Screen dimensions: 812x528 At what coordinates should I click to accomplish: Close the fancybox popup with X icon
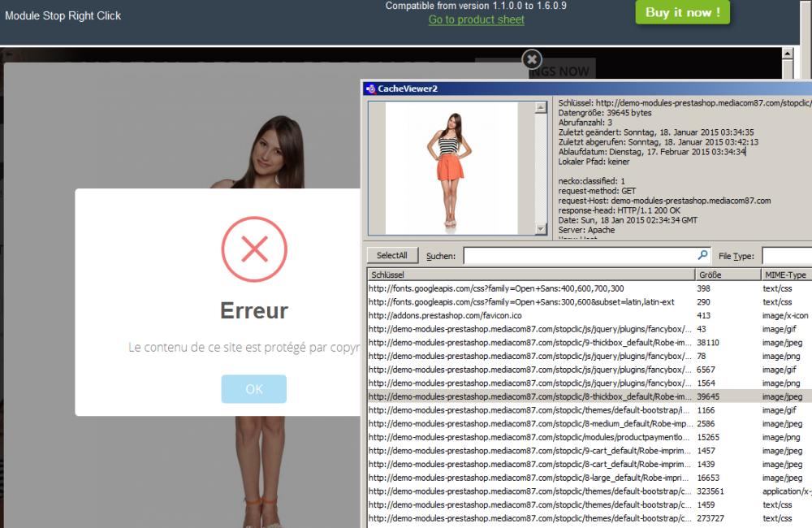pos(531,59)
